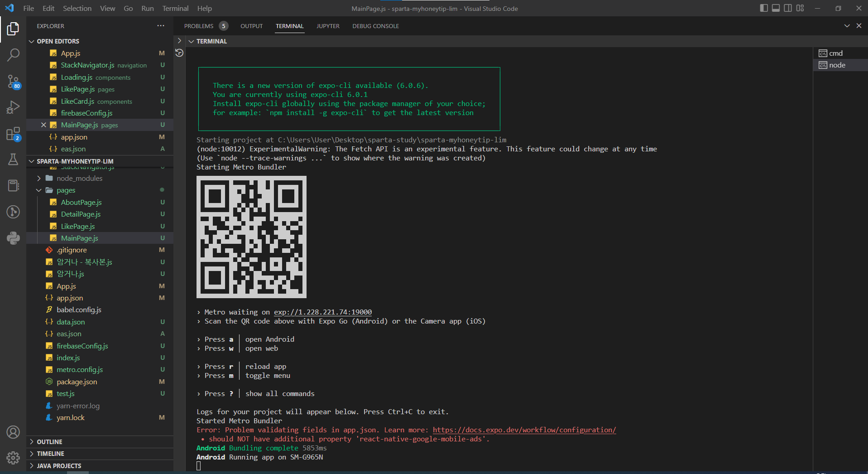
Task: Switch to the DEBUG CONSOLE tab
Action: (376, 26)
